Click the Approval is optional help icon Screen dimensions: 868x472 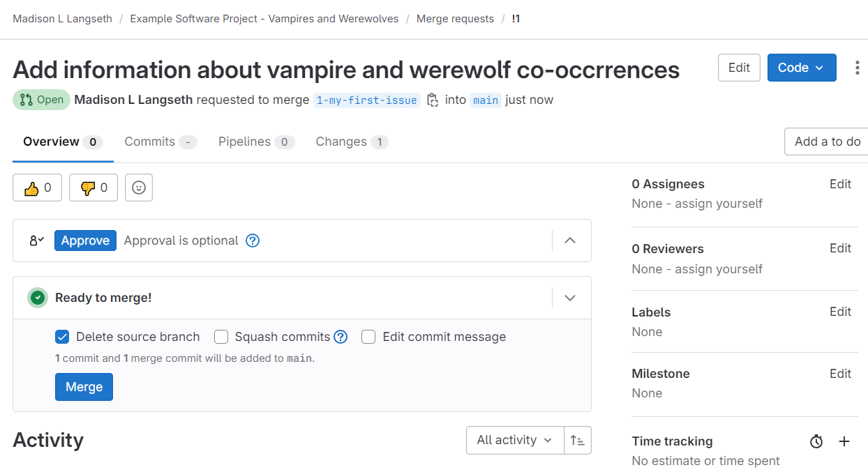tap(253, 241)
